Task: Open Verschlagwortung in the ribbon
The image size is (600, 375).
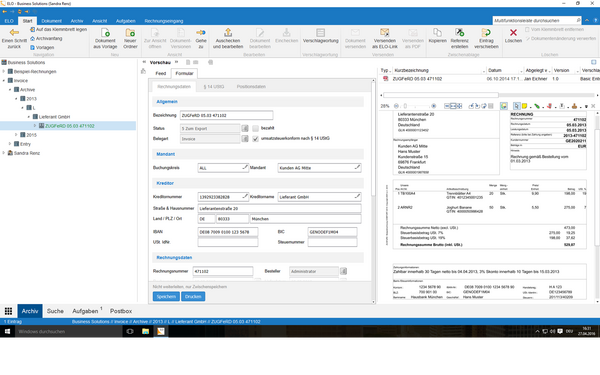Action: click(x=321, y=36)
